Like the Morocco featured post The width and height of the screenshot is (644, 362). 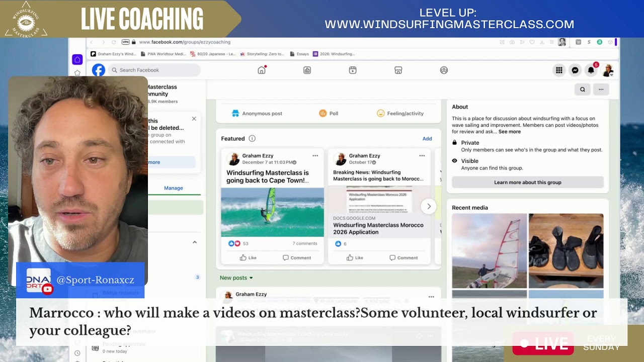coord(355,258)
